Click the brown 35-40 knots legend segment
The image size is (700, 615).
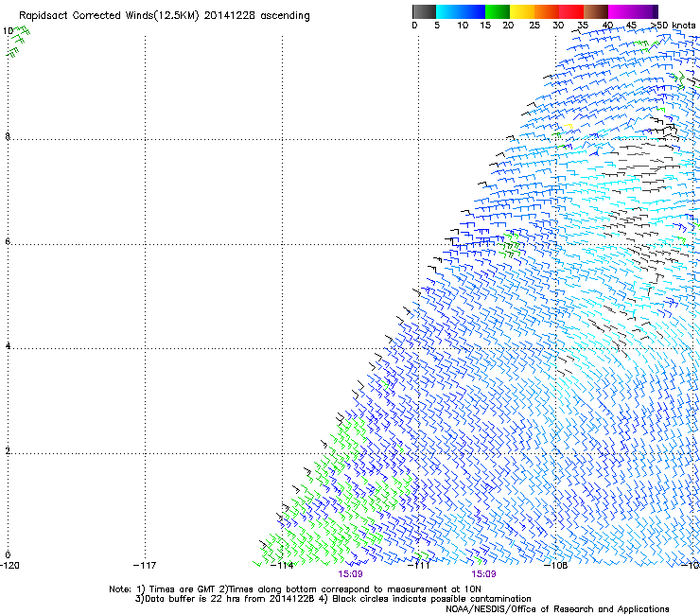coord(596,11)
